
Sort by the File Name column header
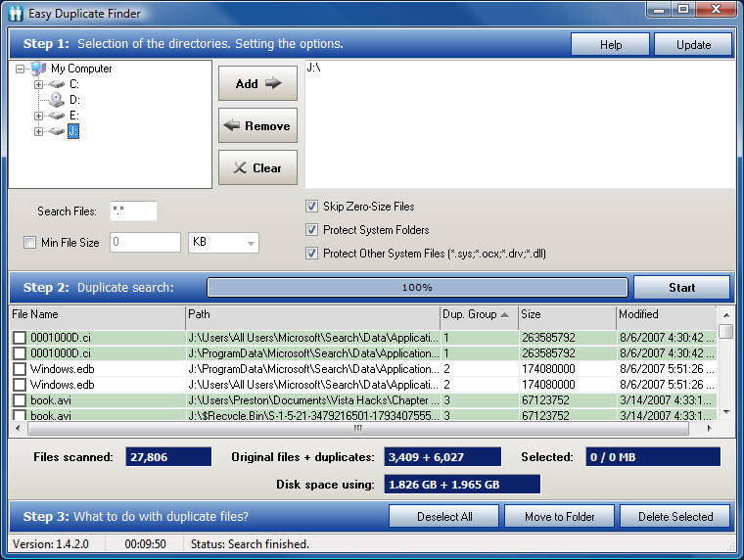(97, 314)
